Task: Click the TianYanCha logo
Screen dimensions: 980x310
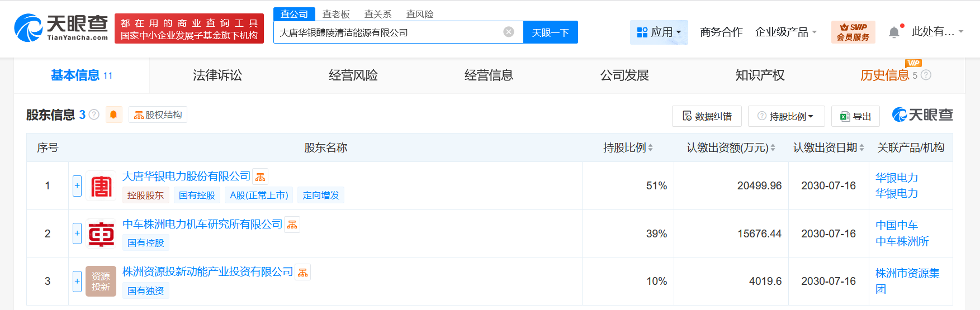Action: click(61, 28)
